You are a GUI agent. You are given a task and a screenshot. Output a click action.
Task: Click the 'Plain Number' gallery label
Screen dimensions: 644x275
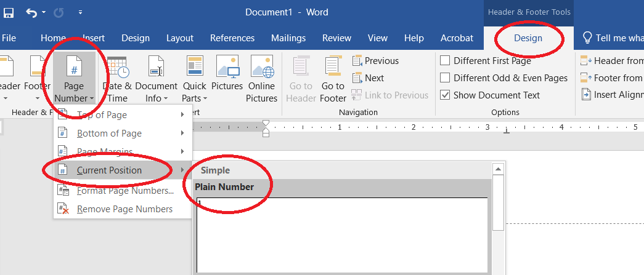point(224,187)
